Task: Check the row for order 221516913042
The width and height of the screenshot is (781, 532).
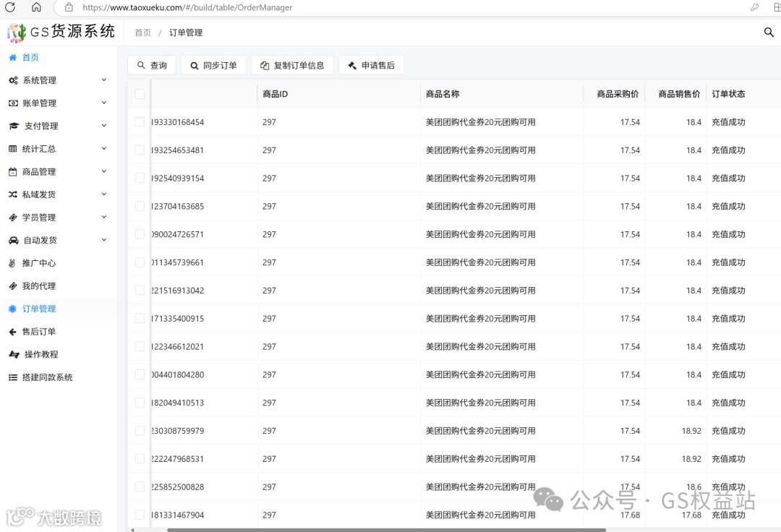Action: (x=140, y=290)
